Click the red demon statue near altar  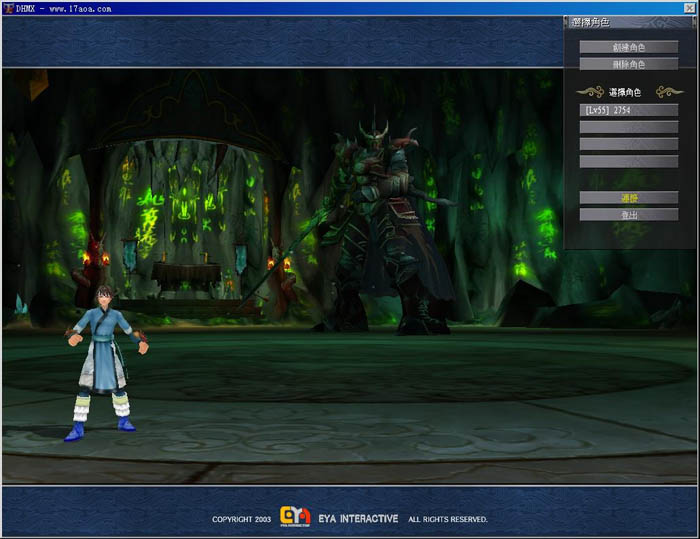click(96, 262)
